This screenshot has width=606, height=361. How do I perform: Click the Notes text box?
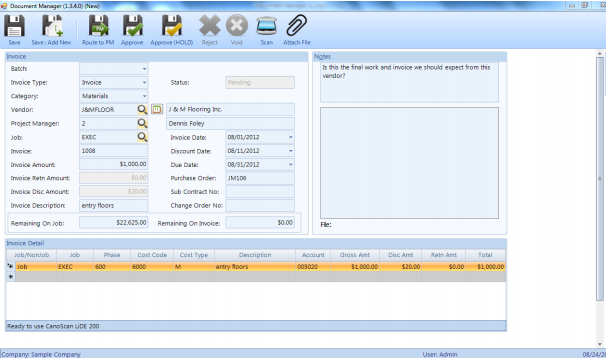click(409, 82)
